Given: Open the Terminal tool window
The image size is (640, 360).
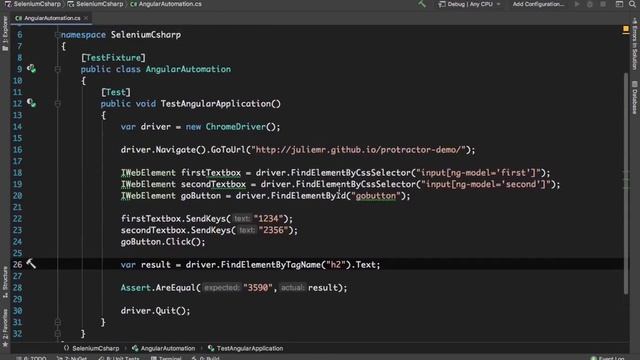Looking at the screenshot, I should pos(166,358).
